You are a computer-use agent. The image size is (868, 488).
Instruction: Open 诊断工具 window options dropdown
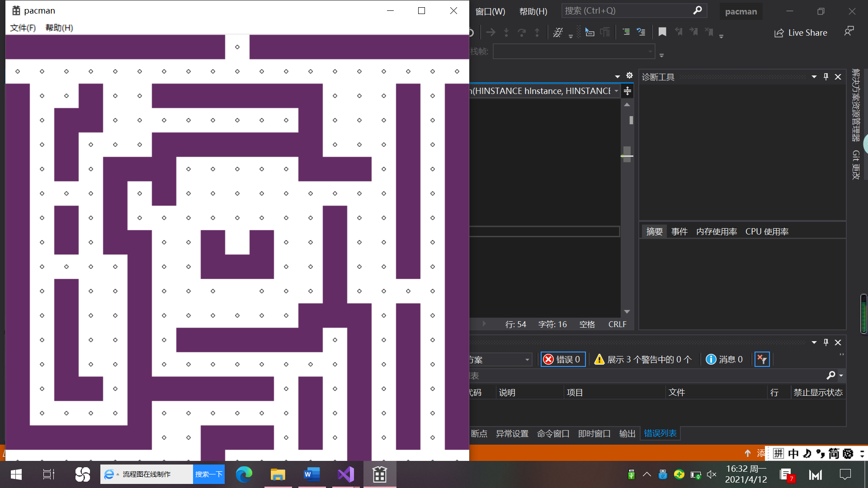pyautogui.click(x=814, y=77)
